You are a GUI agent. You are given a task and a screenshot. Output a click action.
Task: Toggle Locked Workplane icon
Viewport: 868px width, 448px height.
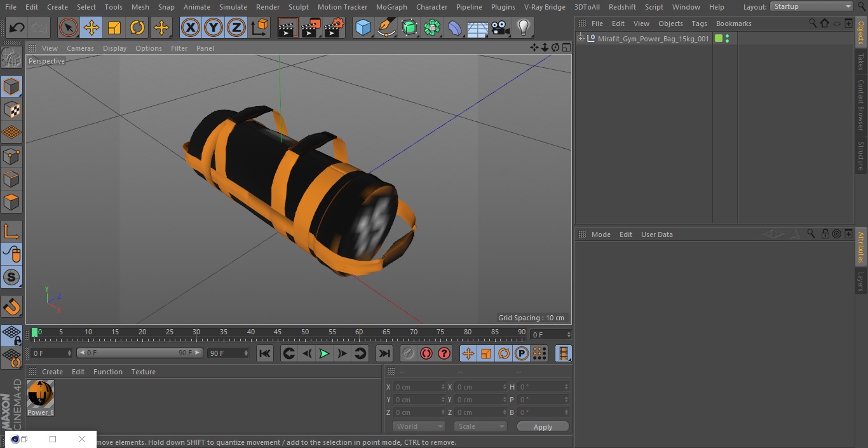[x=11, y=335]
